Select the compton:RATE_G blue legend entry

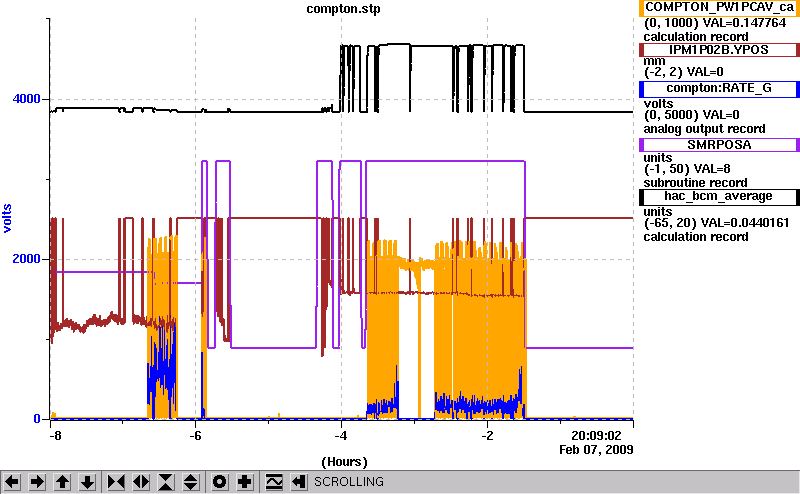pyautogui.click(x=719, y=89)
